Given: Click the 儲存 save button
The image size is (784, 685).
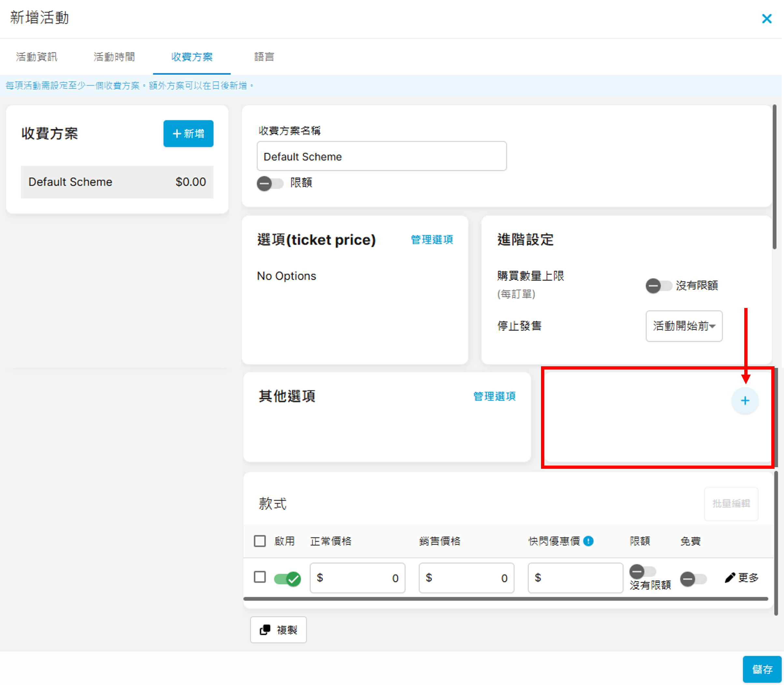Looking at the screenshot, I should (x=762, y=669).
